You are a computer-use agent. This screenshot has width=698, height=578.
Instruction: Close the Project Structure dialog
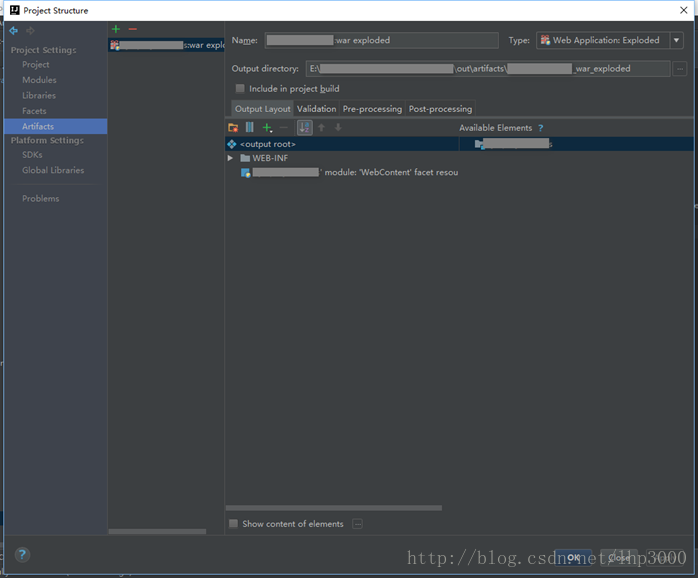pos(684,10)
